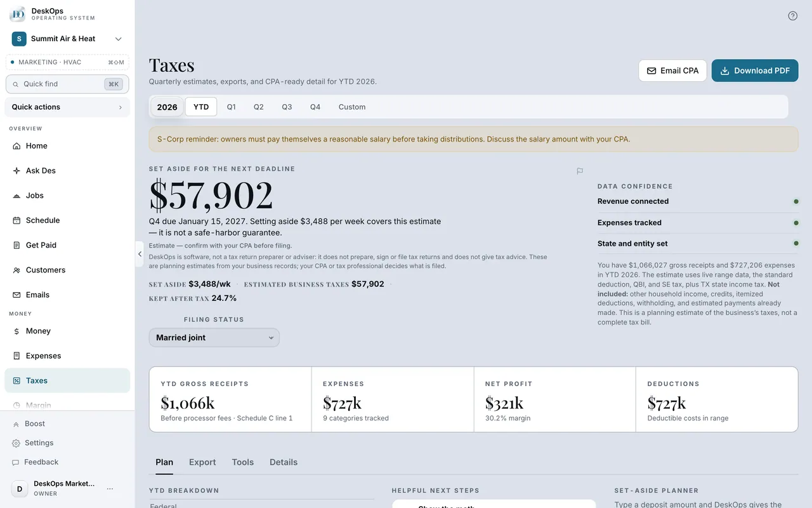Open Settings gear in sidebar

(x=67, y=443)
